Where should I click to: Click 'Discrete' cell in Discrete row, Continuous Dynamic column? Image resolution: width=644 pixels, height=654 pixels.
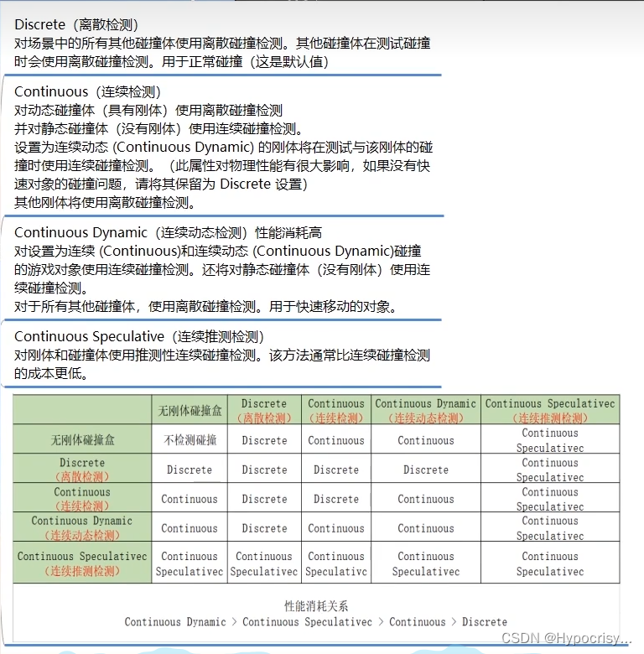pyautogui.click(x=426, y=470)
